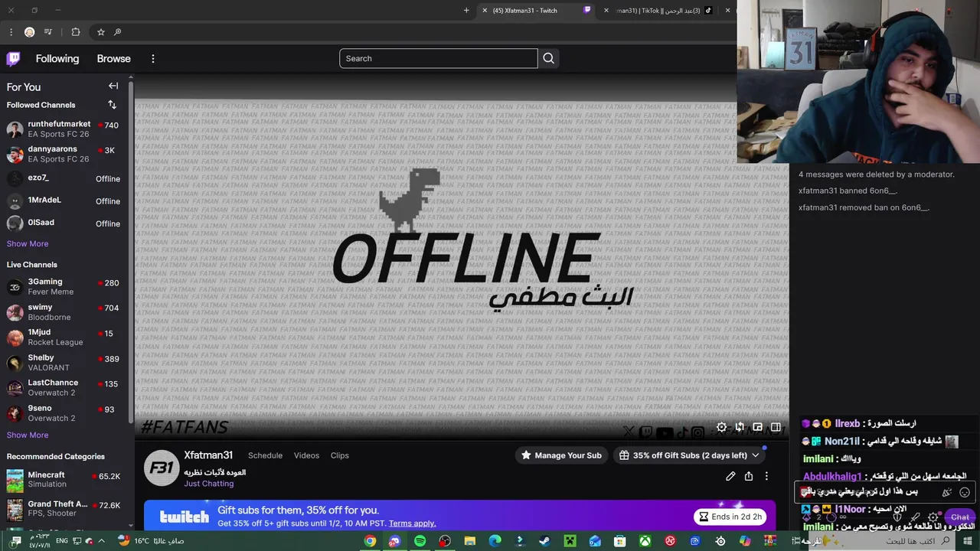Image resolution: width=980 pixels, height=551 pixels.
Task: Expand 35% off Gift Subs dropdown
Action: point(755,455)
